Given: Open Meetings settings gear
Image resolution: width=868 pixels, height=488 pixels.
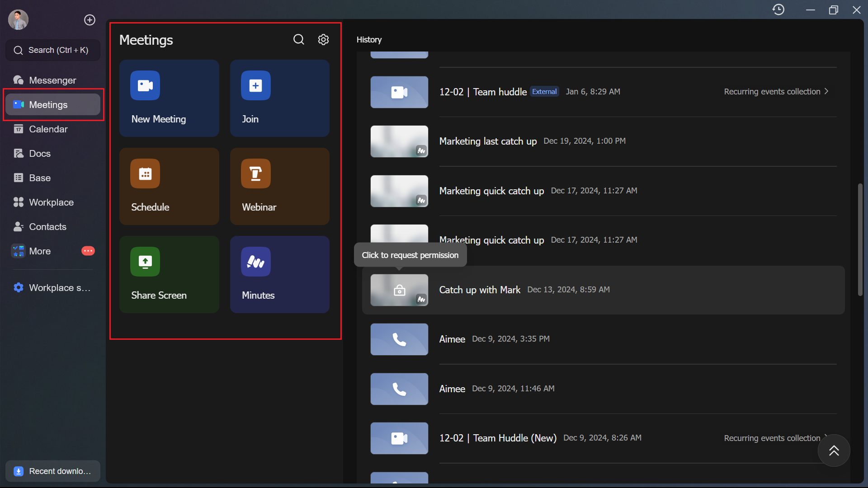Looking at the screenshot, I should (x=323, y=40).
